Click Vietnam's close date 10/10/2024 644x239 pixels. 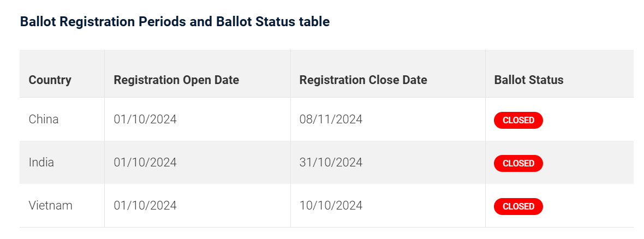[x=331, y=206]
